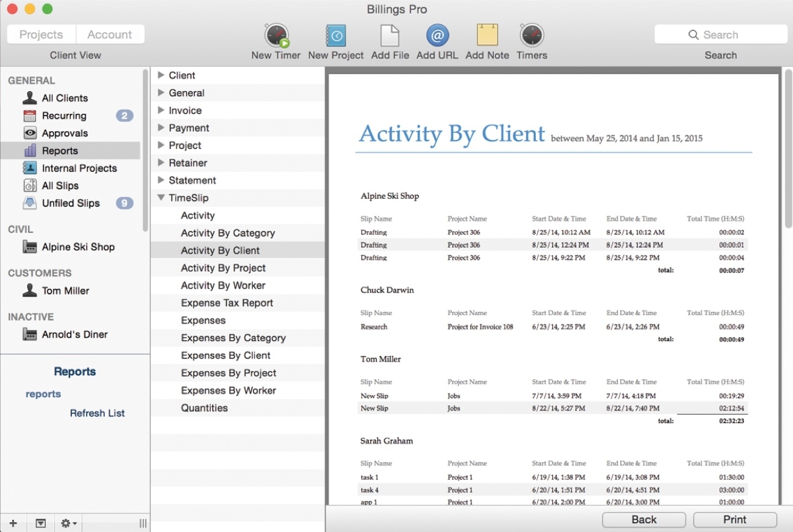Expand the Project report group
Screen dimensions: 793x532
coord(161,145)
